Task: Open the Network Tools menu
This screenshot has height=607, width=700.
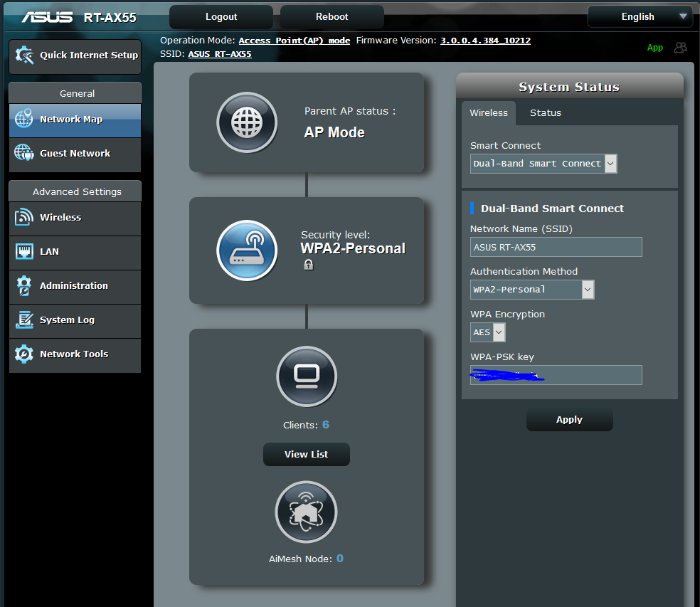Action: [x=75, y=355]
